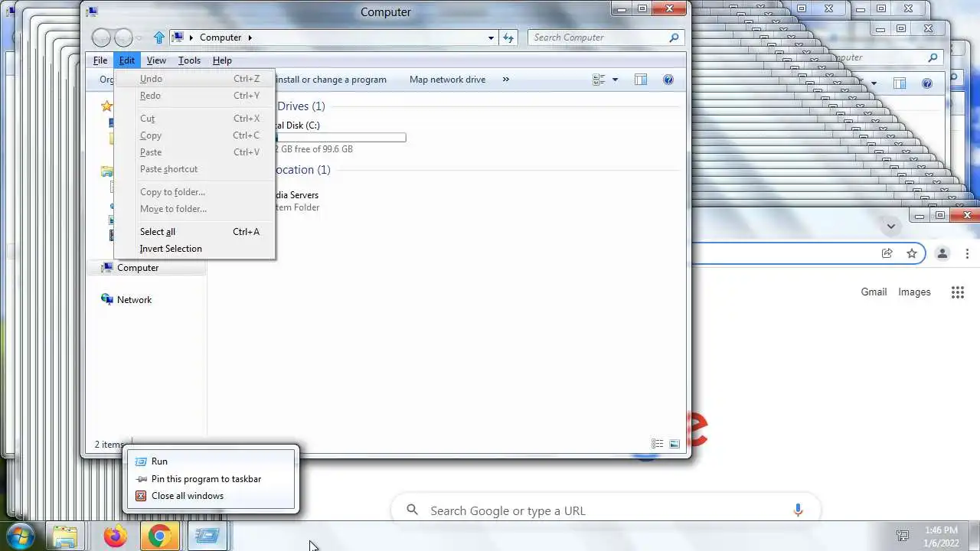Viewport: 980px width, 551px height.
Task: Open Chrome from taskbar
Action: point(159,536)
